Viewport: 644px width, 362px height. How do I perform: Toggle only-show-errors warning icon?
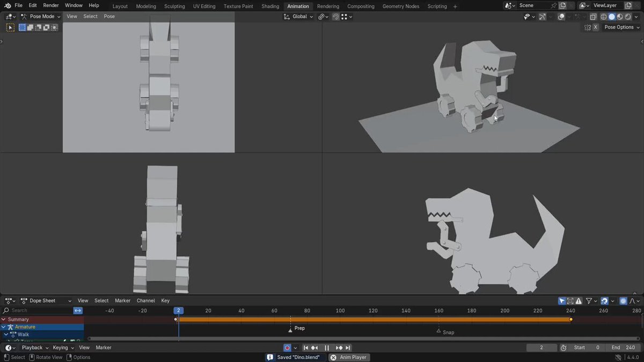click(x=579, y=301)
